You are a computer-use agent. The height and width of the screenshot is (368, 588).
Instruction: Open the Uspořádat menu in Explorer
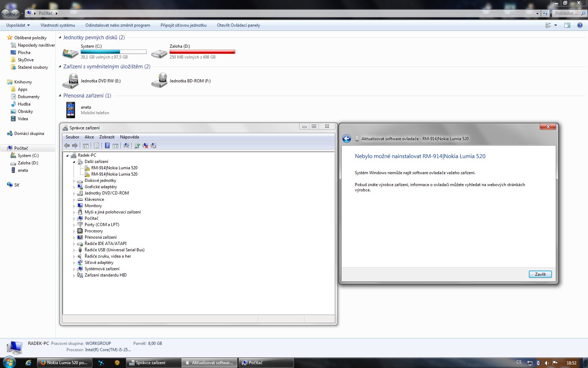tap(18, 25)
